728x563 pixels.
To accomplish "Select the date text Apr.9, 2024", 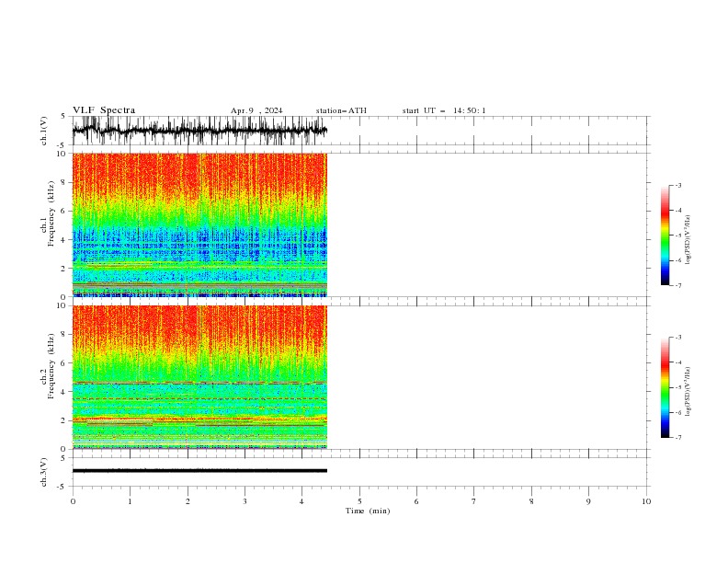I will (x=256, y=110).
